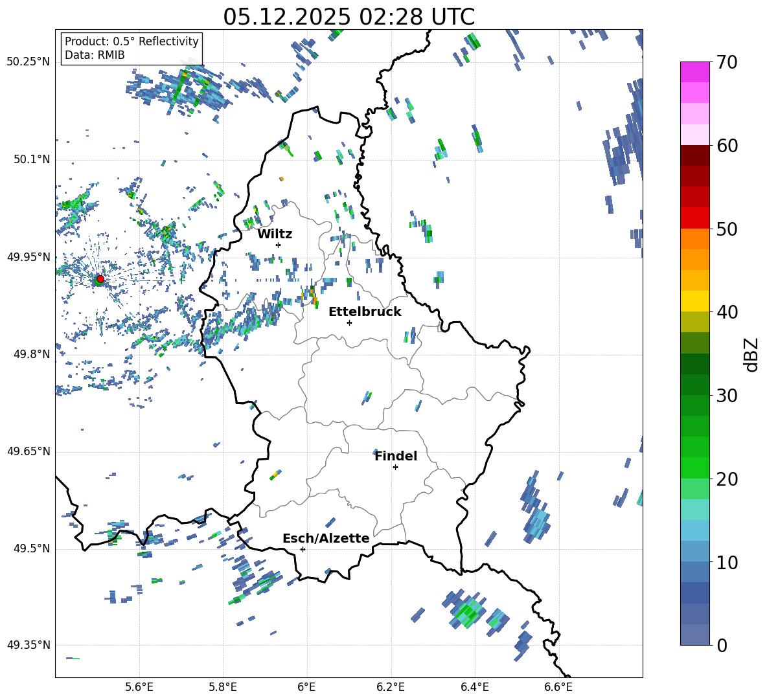Click the 05.12.2025 02:28 UTC title

pyautogui.click(x=349, y=16)
